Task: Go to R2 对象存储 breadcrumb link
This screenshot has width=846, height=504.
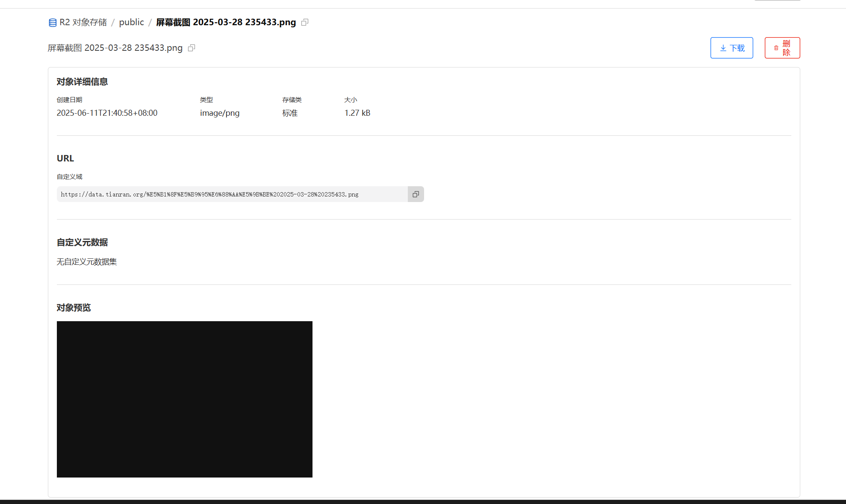Action: (83, 22)
